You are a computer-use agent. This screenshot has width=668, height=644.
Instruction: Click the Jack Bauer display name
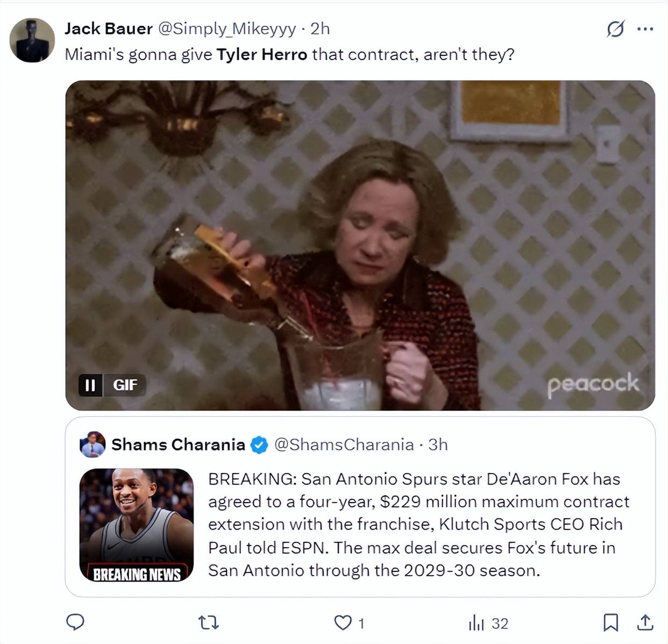click(x=109, y=28)
